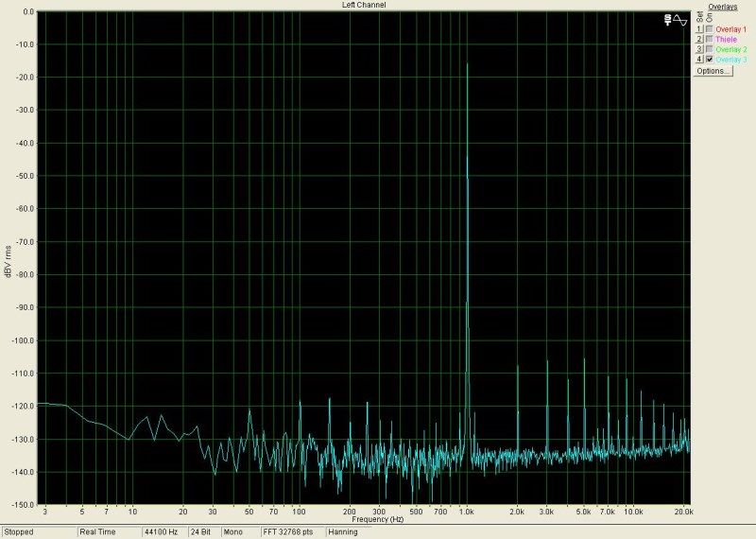This screenshot has width=756, height=539.
Task: Click the 0.0 amplitude axis label
Action: coord(28,11)
